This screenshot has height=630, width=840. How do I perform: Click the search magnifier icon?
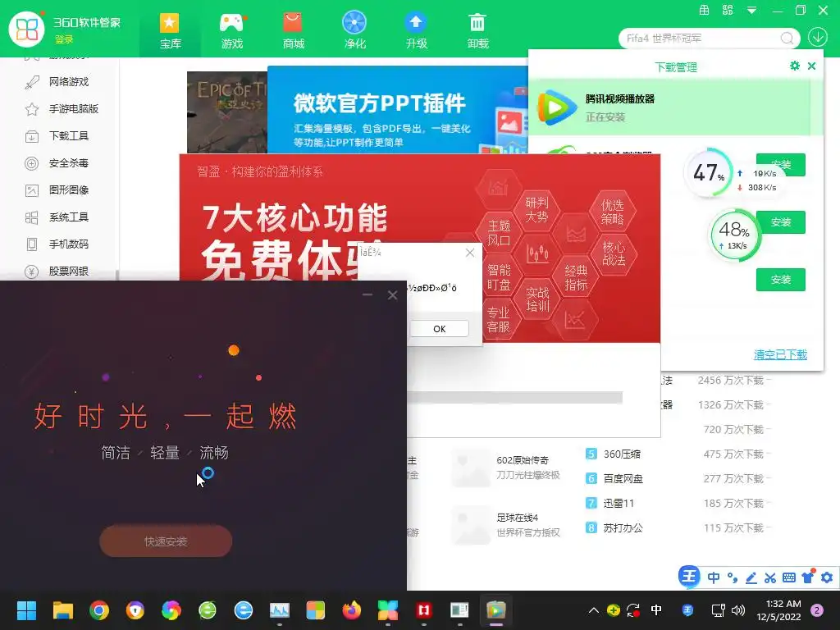[787, 38]
